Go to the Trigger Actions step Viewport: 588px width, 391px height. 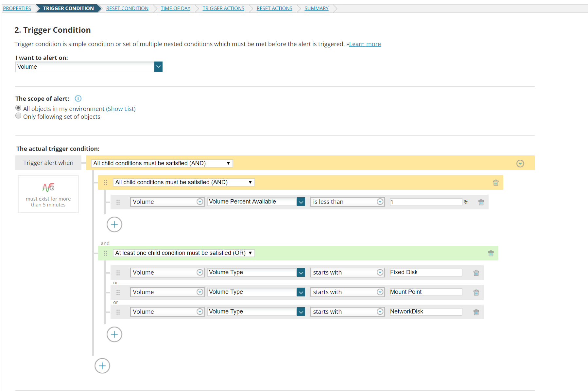tap(223, 9)
